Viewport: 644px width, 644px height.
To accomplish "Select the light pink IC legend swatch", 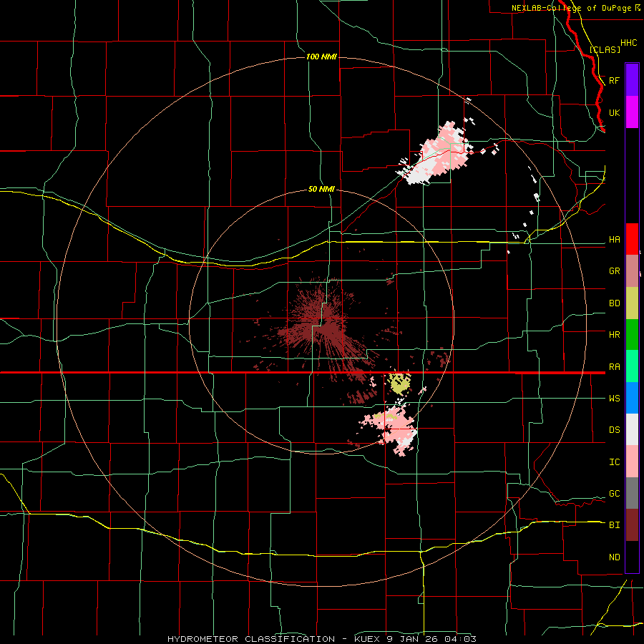I will tap(632, 462).
